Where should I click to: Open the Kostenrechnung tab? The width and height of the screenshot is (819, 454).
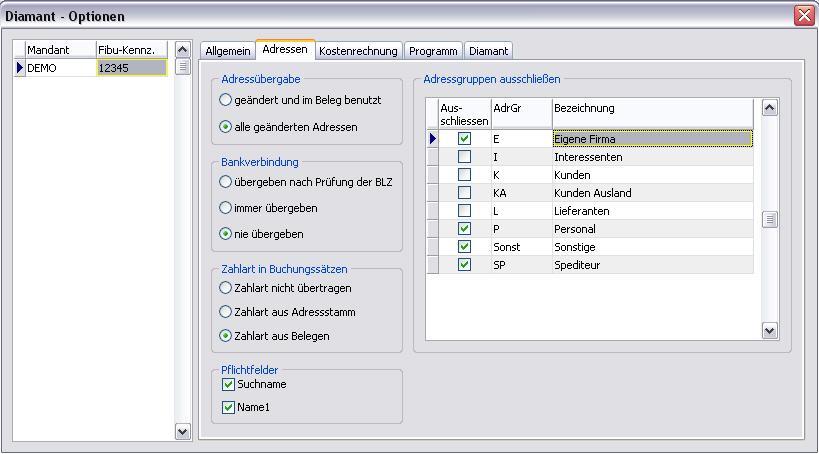pos(358,51)
